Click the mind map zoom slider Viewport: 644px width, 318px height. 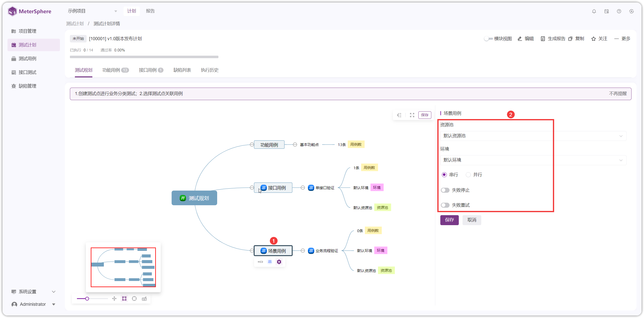92,299
